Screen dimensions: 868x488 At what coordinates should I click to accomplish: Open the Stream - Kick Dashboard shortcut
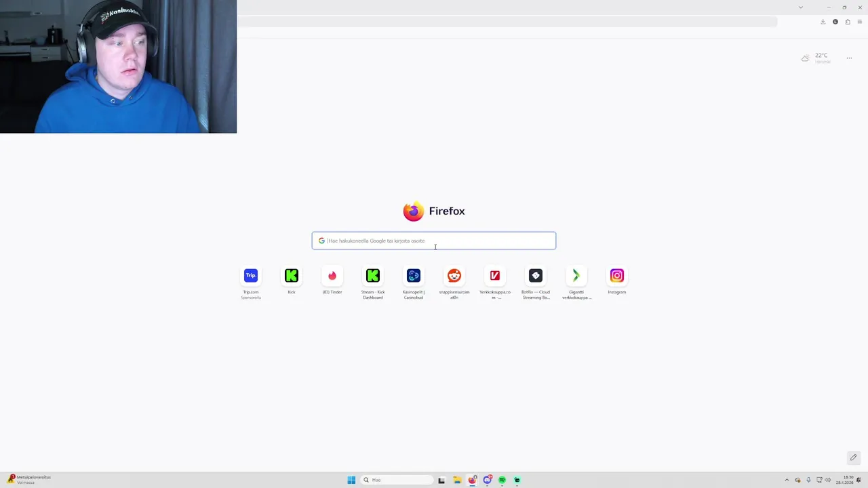tap(373, 276)
